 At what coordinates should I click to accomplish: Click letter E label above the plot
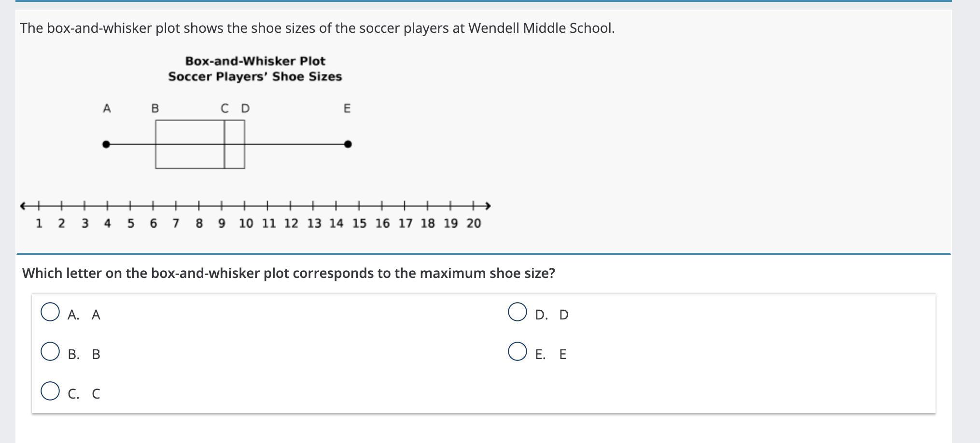[x=347, y=109]
